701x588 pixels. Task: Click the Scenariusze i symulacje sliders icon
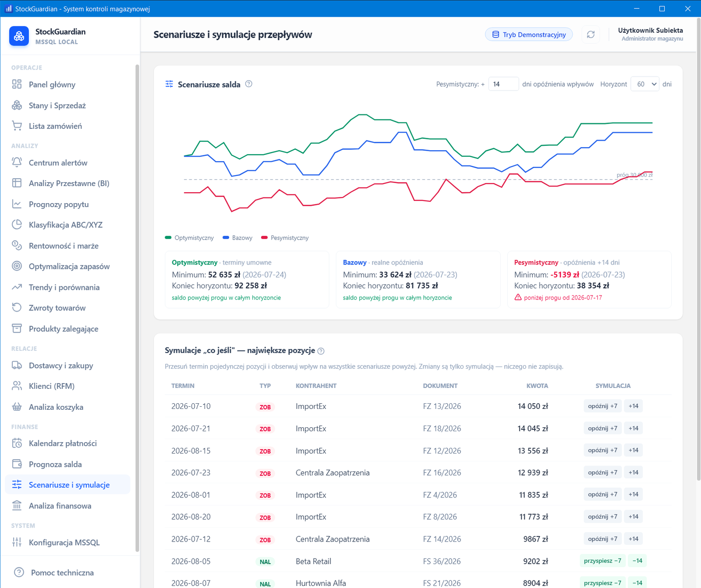(17, 485)
